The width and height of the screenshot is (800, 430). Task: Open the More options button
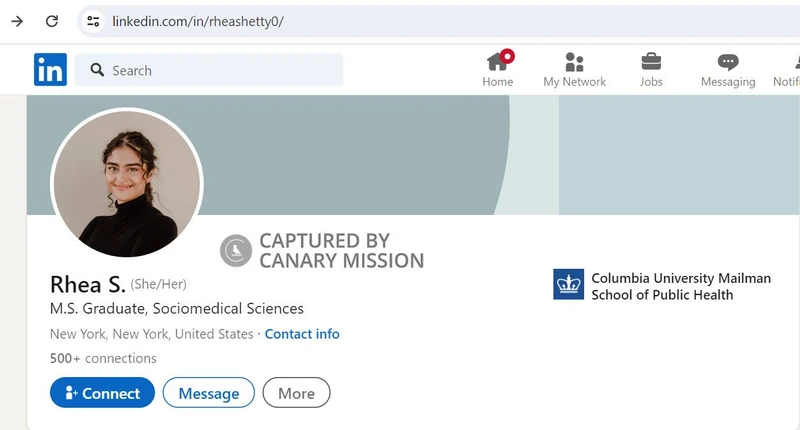[x=296, y=393]
